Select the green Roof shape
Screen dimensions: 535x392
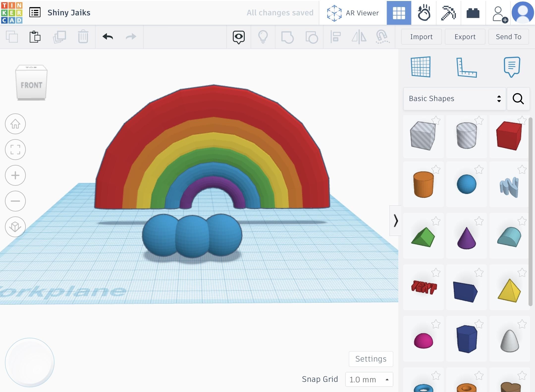pos(423,237)
